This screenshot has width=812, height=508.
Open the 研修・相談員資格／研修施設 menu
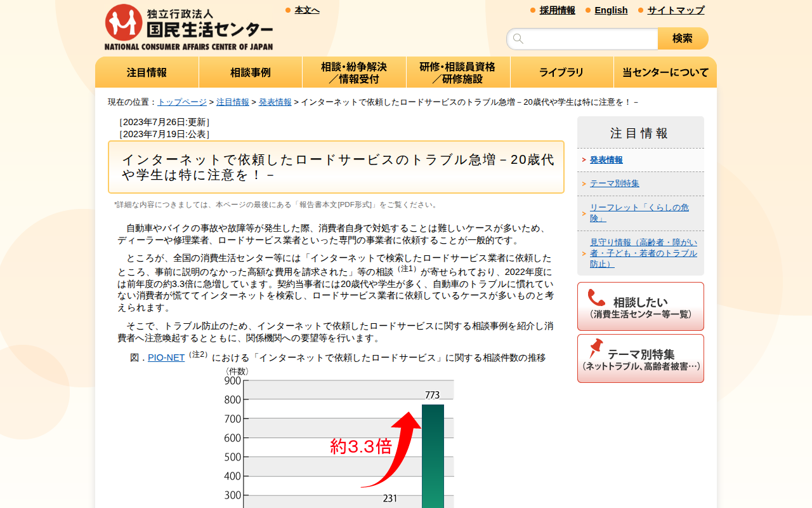click(458, 72)
